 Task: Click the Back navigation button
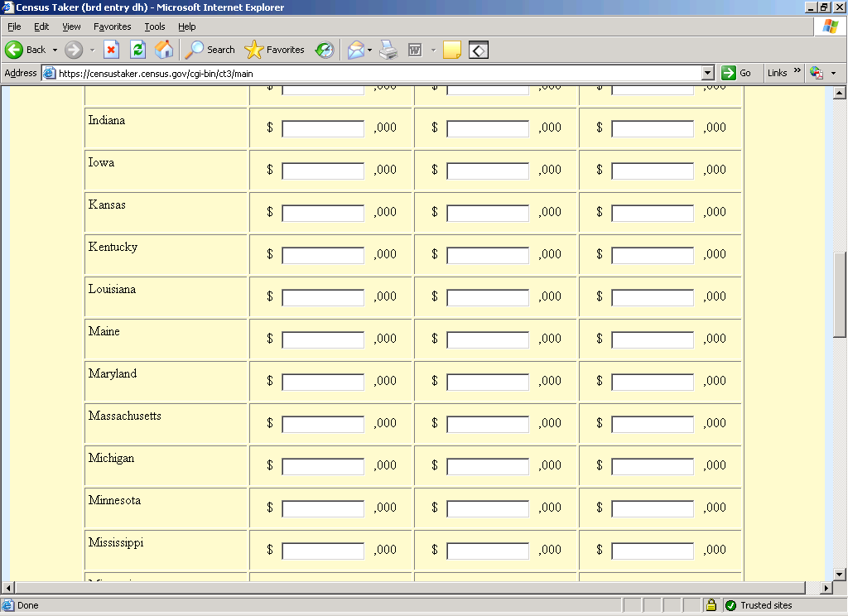26,50
